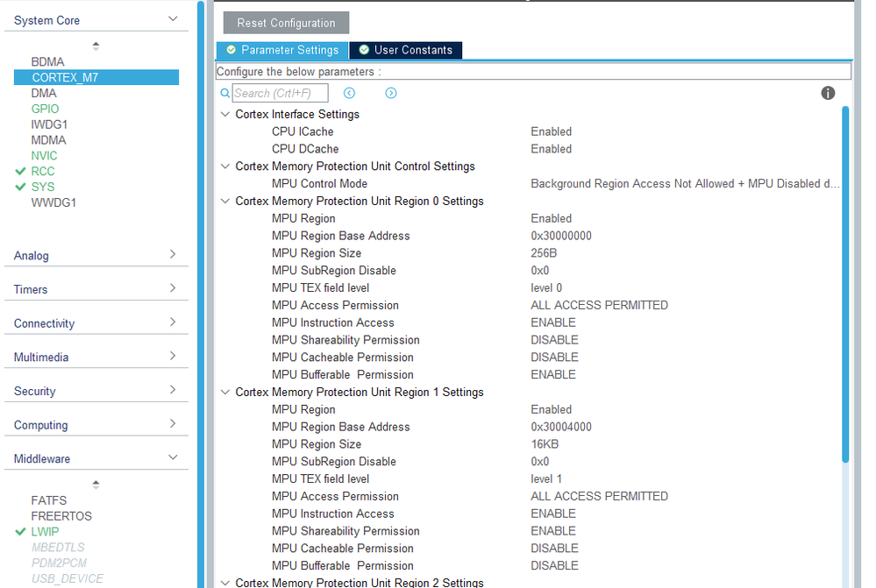Expand the Connectivity category
This screenshot has height=588, width=876.
tap(173, 322)
